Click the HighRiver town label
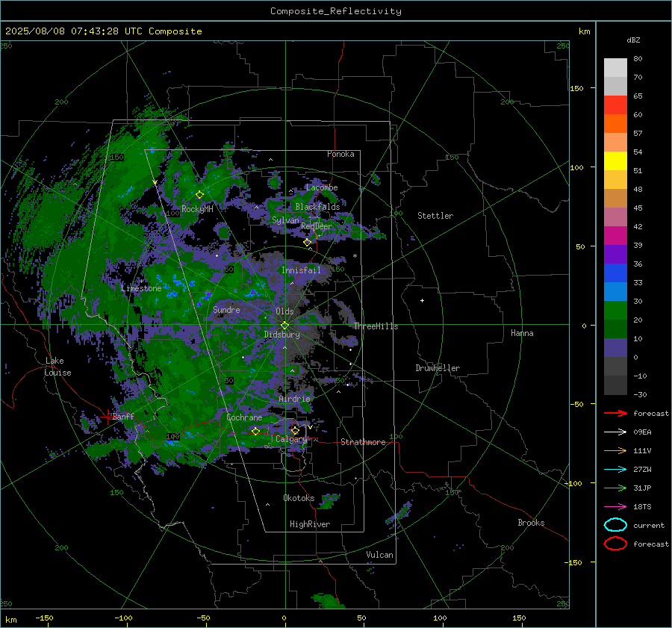Viewport: 672px width, 628px height. (x=310, y=524)
